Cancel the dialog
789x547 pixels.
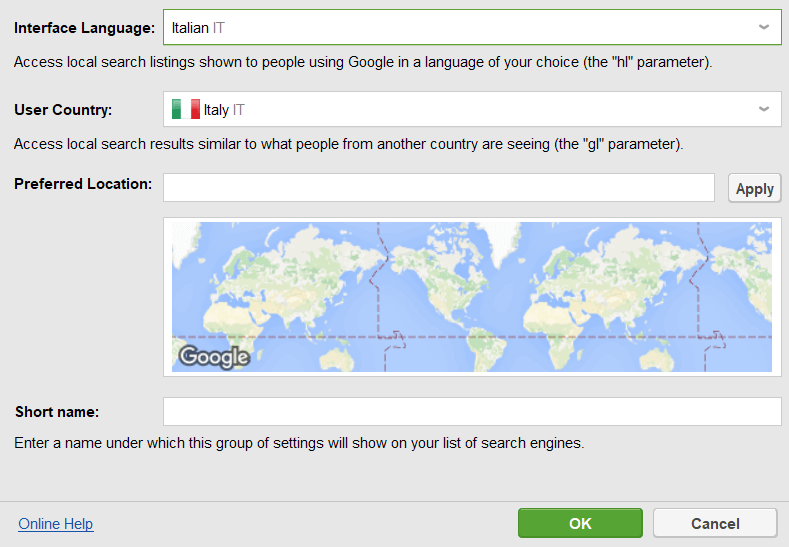coord(715,523)
